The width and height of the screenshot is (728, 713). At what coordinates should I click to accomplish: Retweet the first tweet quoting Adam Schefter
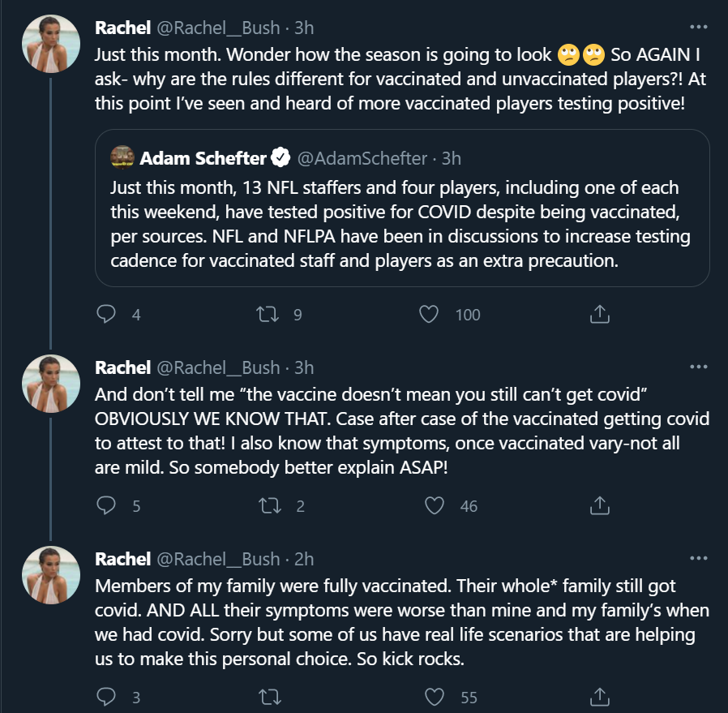pos(266,314)
